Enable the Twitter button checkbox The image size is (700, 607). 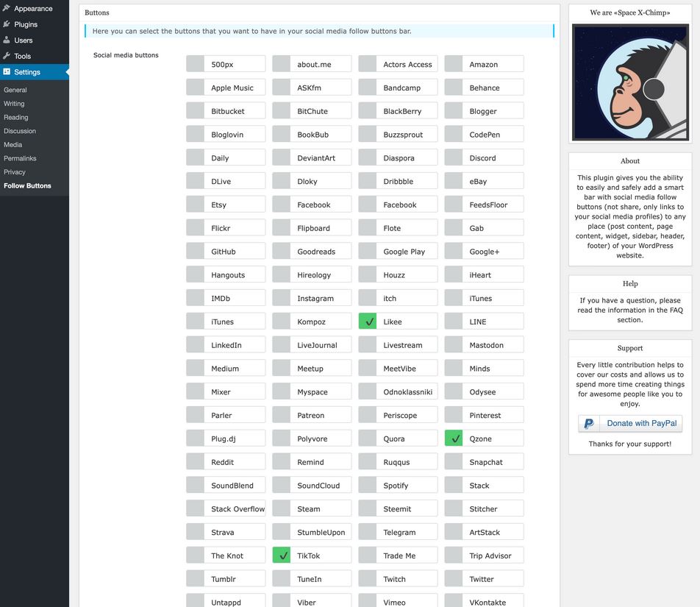tap(454, 578)
